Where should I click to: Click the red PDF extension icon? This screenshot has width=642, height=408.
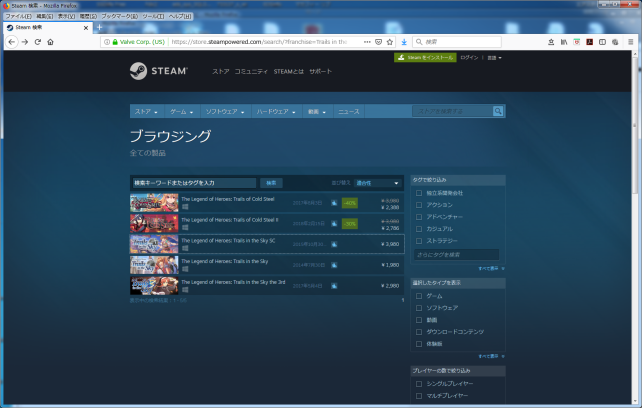point(590,42)
